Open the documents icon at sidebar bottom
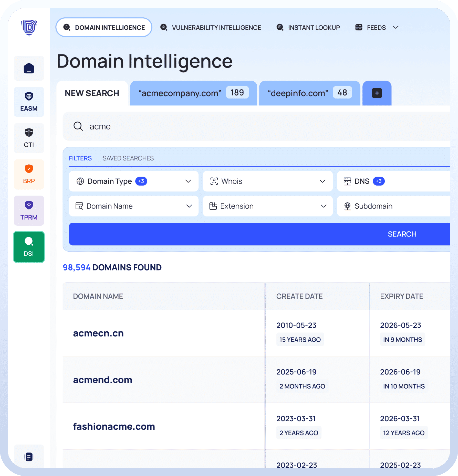 (29, 457)
